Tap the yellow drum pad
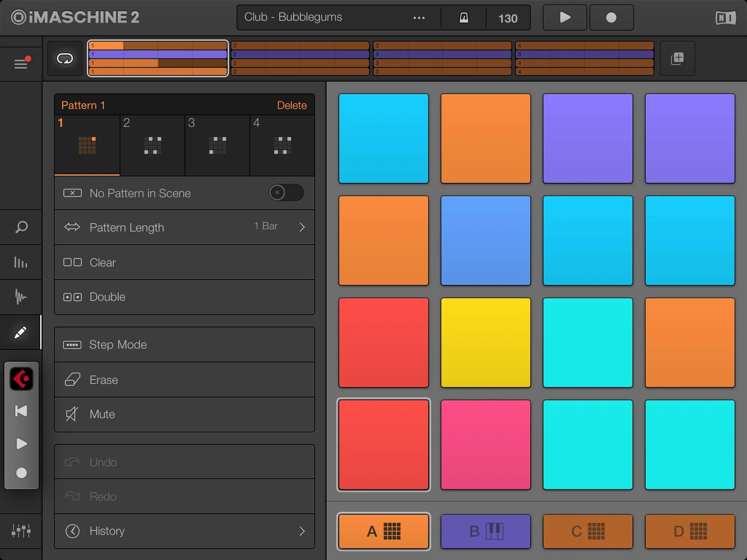This screenshot has height=560, width=747. [485, 342]
